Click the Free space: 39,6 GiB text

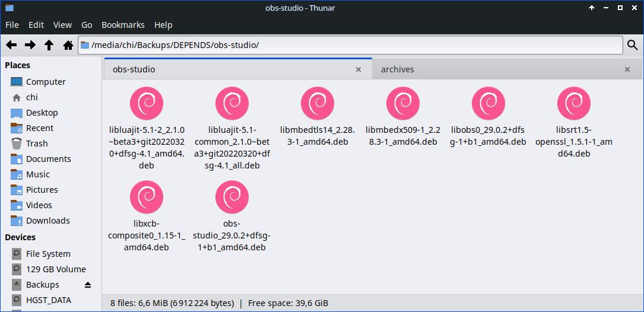(288, 303)
